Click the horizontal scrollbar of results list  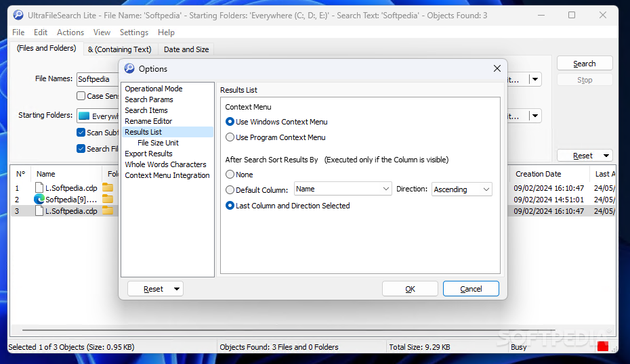pyautogui.click(x=289, y=330)
